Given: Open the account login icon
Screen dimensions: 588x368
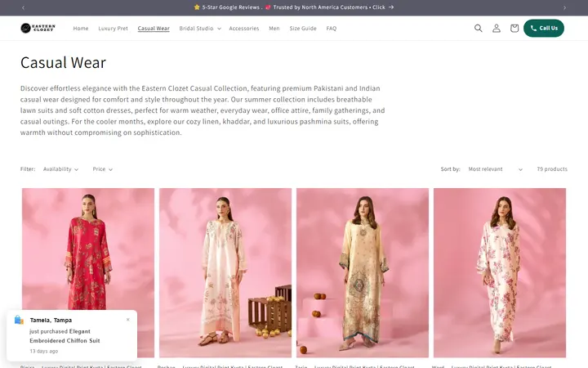Looking at the screenshot, I should [x=497, y=28].
